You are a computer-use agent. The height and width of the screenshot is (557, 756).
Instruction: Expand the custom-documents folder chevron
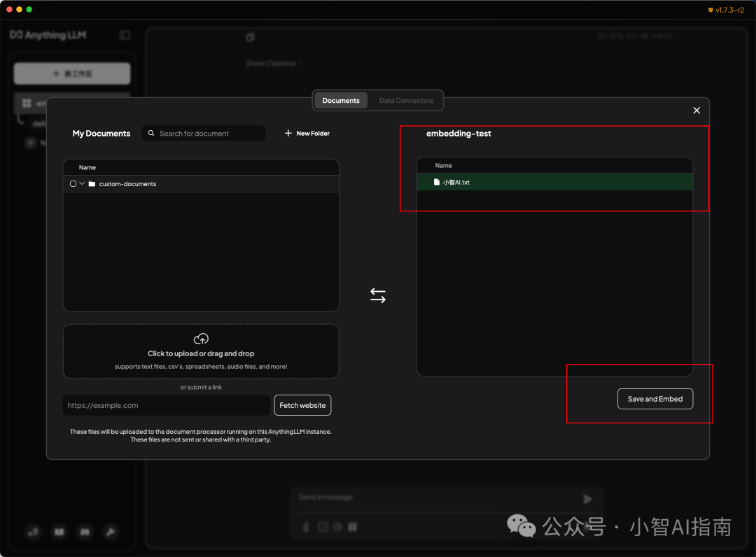pos(82,183)
